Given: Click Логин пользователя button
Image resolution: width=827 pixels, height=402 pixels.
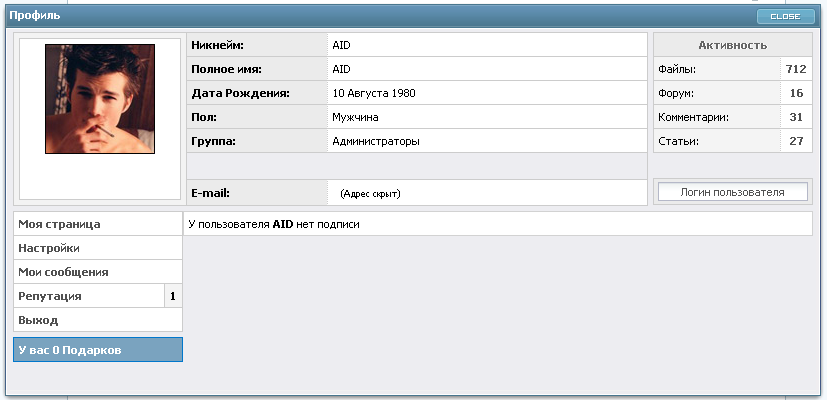Looking at the screenshot, I should click(x=733, y=192).
